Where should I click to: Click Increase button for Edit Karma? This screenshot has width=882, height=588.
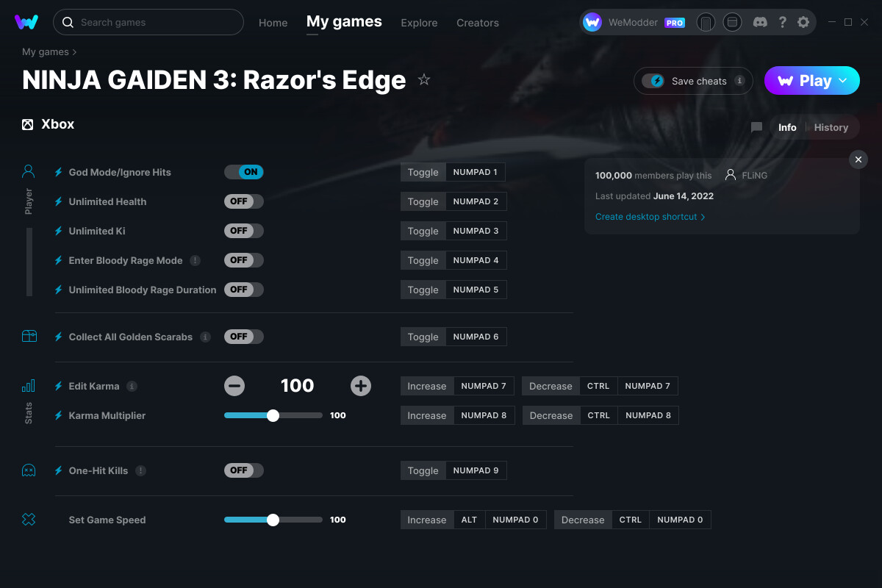427,386
